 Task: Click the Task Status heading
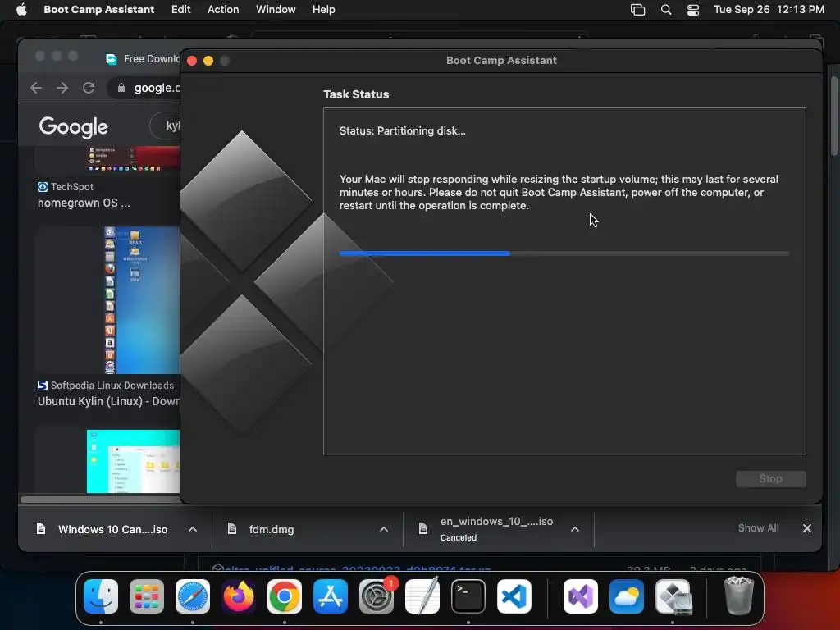click(x=356, y=94)
